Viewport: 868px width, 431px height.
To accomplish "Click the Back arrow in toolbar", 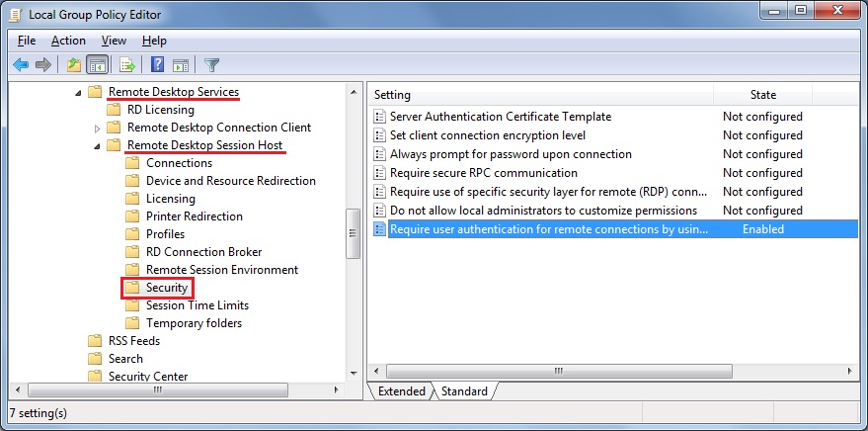I will (x=21, y=65).
